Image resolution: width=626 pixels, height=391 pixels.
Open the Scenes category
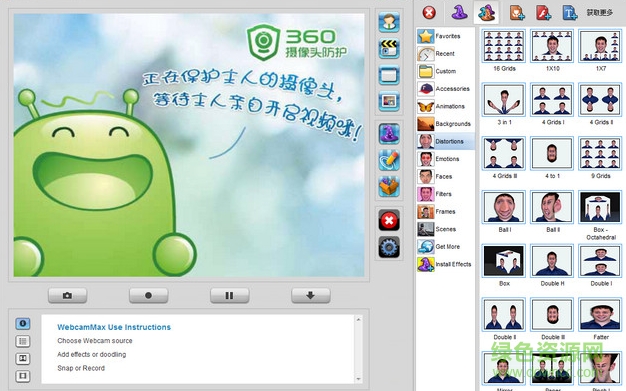(x=446, y=229)
